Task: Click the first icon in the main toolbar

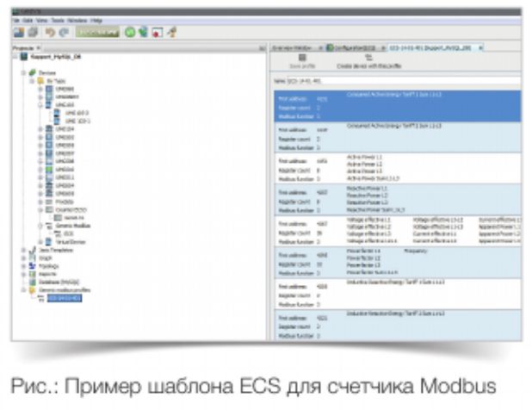Action: pyautogui.click(x=17, y=32)
